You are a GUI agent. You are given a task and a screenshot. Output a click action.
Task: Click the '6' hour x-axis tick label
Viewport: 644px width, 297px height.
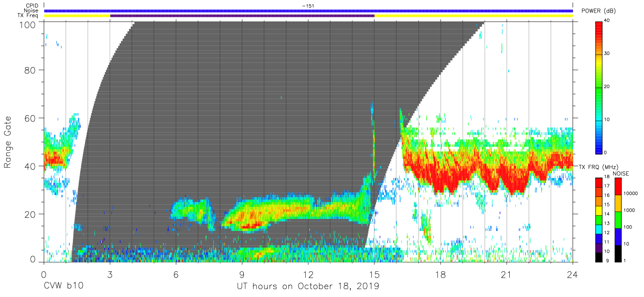tap(176, 274)
